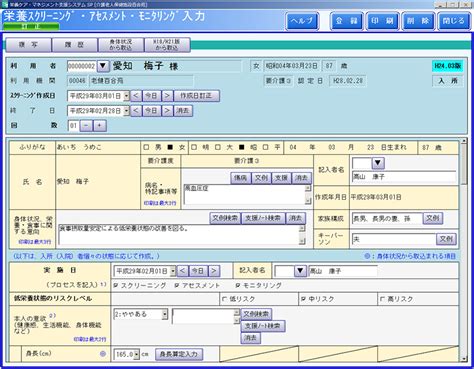The width and height of the screenshot is (474, 369).
Task: Open the upper 記入者名 dropdown arrow
Action: point(378,163)
